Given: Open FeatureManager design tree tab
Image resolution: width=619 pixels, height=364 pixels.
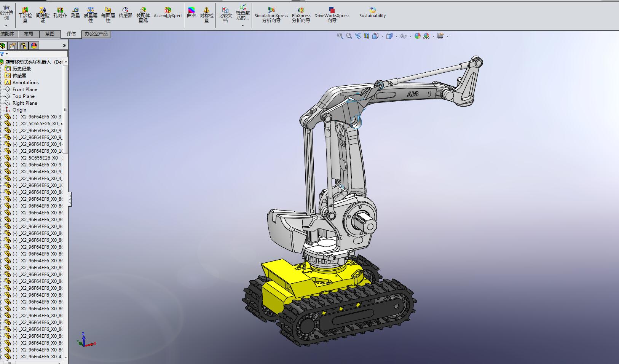Looking at the screenshot, I should coord(3,46).
